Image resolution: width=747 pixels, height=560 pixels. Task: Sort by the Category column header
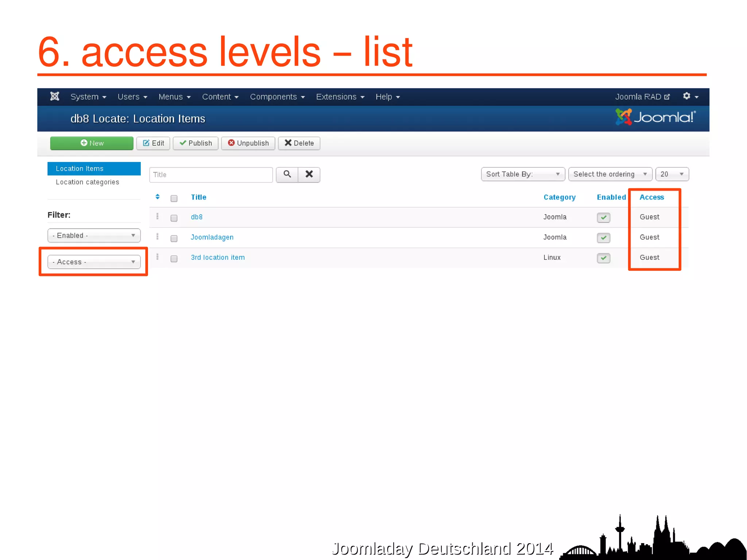560,197
